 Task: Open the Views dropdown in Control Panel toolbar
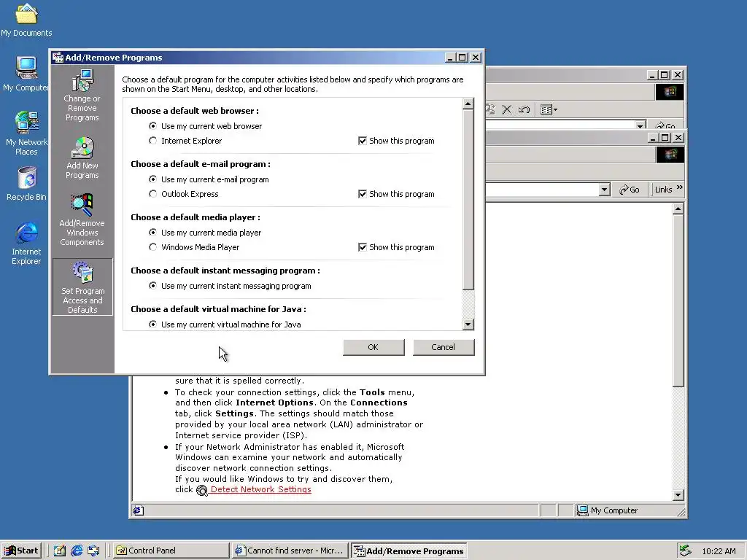coord(549,110)
